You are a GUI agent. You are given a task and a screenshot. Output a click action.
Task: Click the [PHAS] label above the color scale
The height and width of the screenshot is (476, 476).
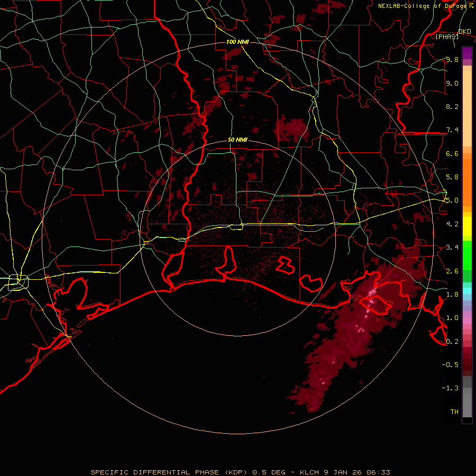[447, 36]
